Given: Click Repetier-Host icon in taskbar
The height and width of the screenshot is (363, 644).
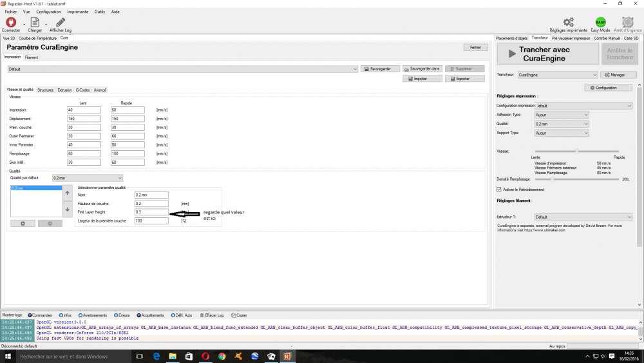Looking at the screenshot, I should (287, 357).
